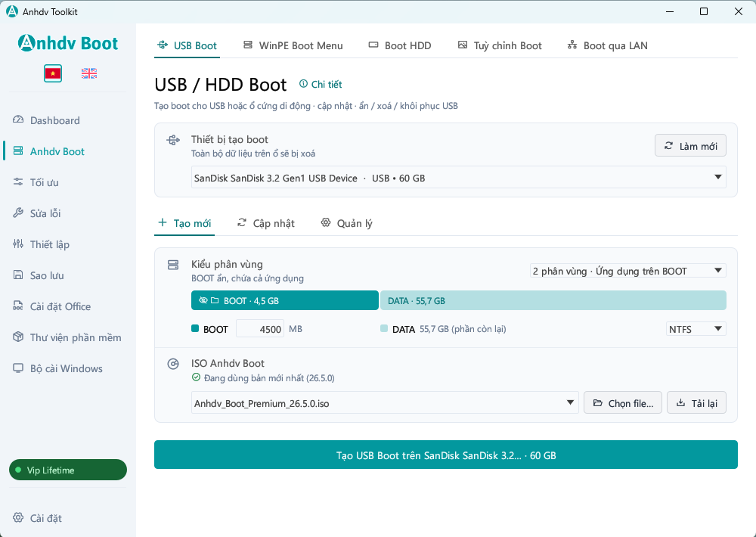756x537 pixels.
Task: Open SanDisk USB device dropdown
Action: (x=459, y=177)
